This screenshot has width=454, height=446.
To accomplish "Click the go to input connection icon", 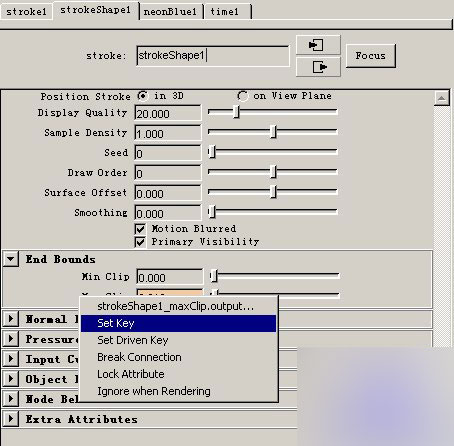I will coord(318,45).
